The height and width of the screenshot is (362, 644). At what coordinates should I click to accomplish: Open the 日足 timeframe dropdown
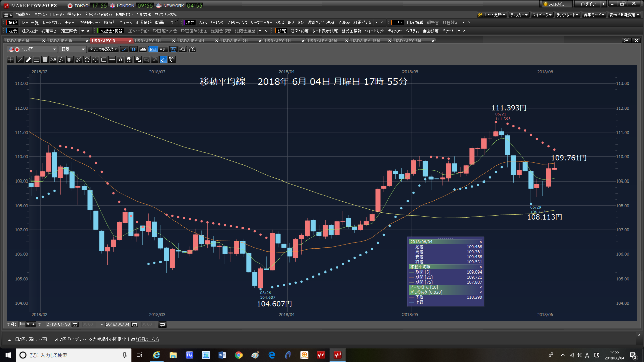pyautogui.click(x=72, y=49)
